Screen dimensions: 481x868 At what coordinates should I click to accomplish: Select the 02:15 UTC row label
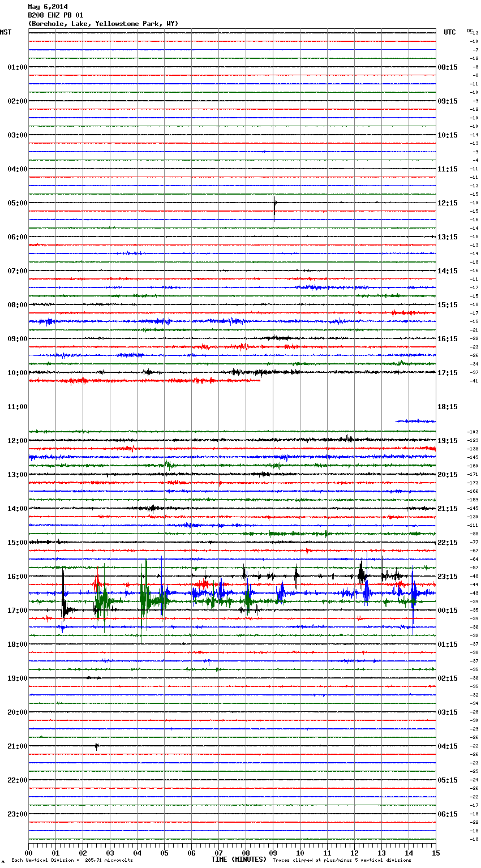448,678
